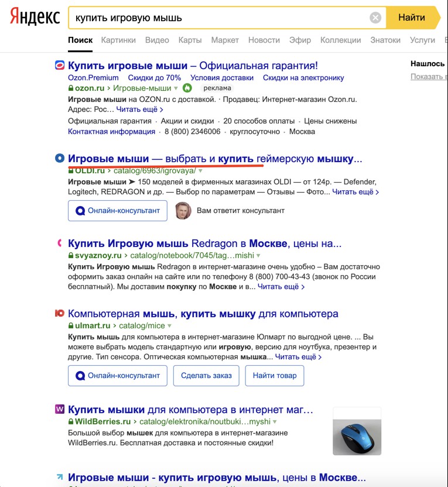448x487 pixels.
Task: Open the Игровые мыши — выбрать и купить result
Action: point(215,159)
